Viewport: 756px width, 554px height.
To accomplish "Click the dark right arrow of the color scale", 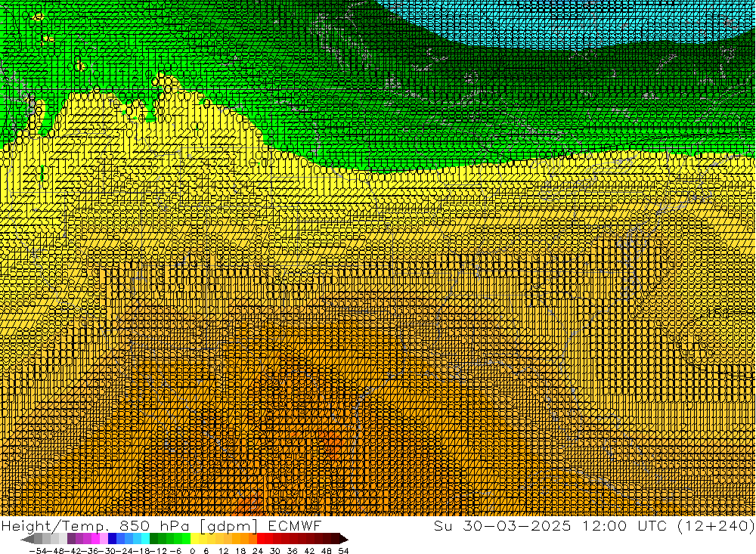I will pos(343,539).
